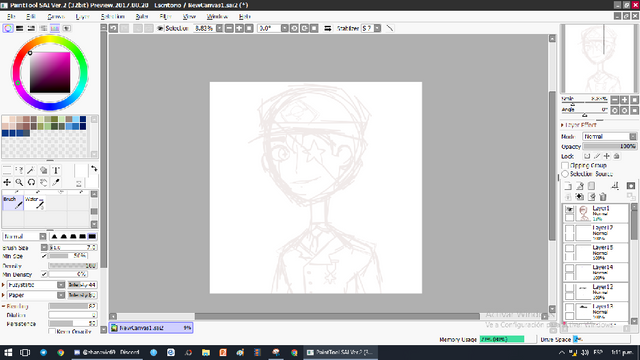Switch to the NewCanvas1.sai2 document tab
Screen dimensions: 640x360
[x=151, y=327]
